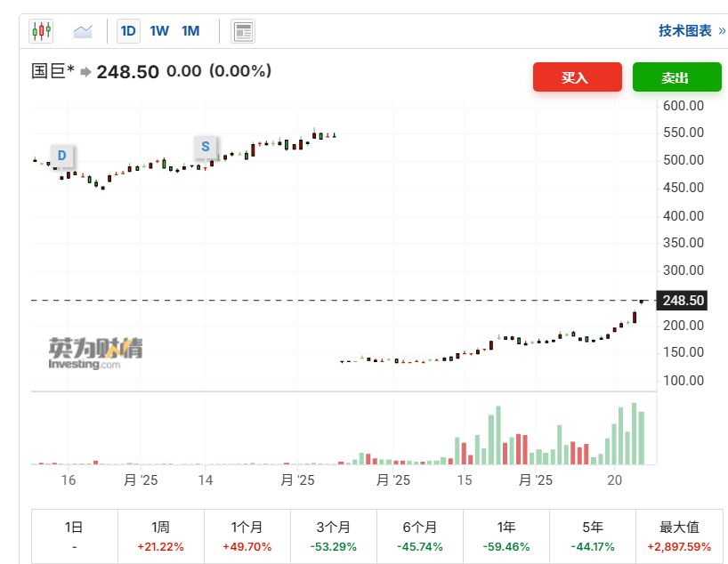Select the 1周 performance range tab
The width and height of the screenshot is (728, 564).
(160, 536)
